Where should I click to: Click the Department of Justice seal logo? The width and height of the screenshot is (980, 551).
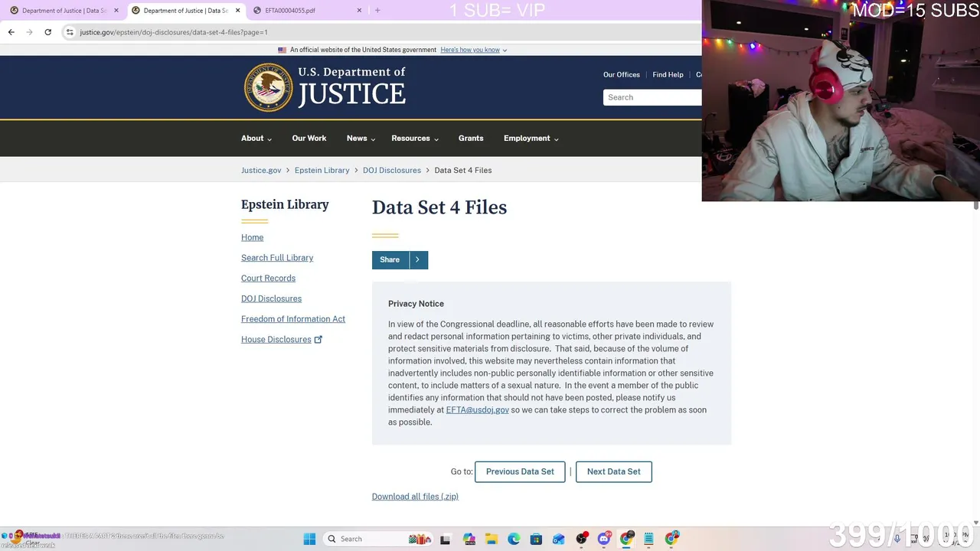click(x=268, y=87)
